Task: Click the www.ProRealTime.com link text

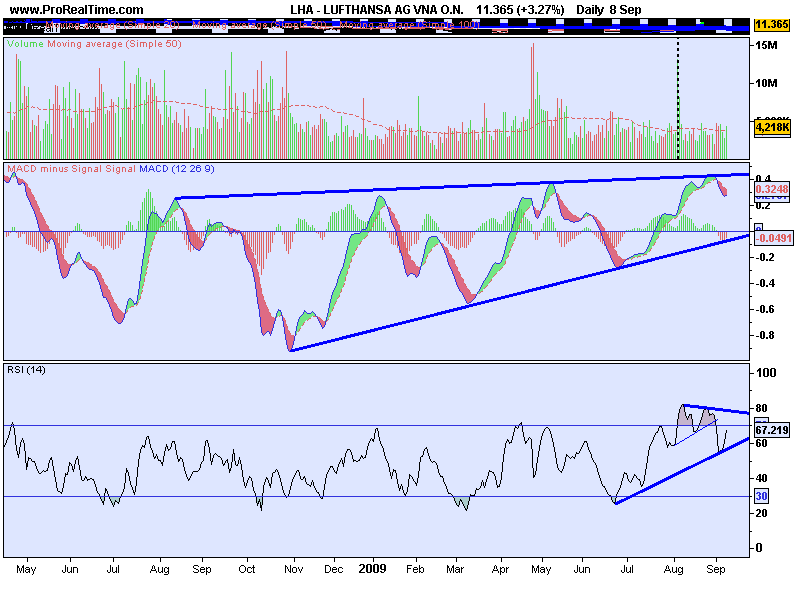Action: point(77,10)
